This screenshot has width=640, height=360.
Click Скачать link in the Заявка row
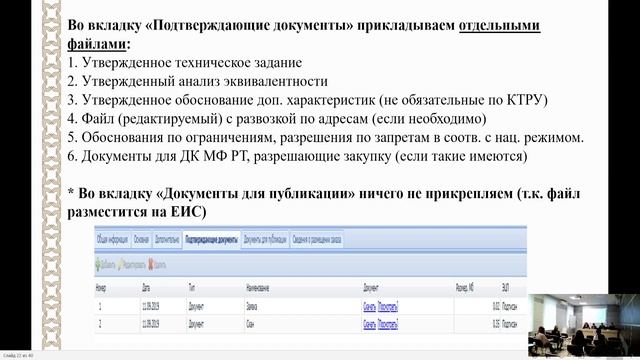[x=369, y=307]
